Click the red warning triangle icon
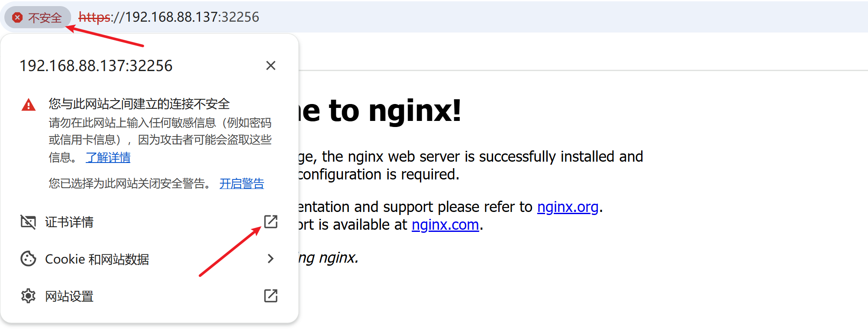Image resolution: width=868 pixels, height=332 pixels. 29,105
